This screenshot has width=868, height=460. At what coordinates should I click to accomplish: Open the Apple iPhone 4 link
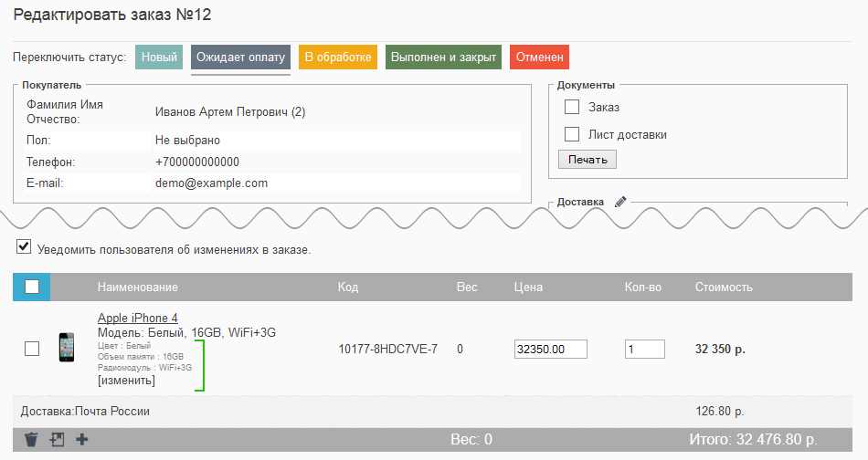pyautogui.click(x=138, y=318)
